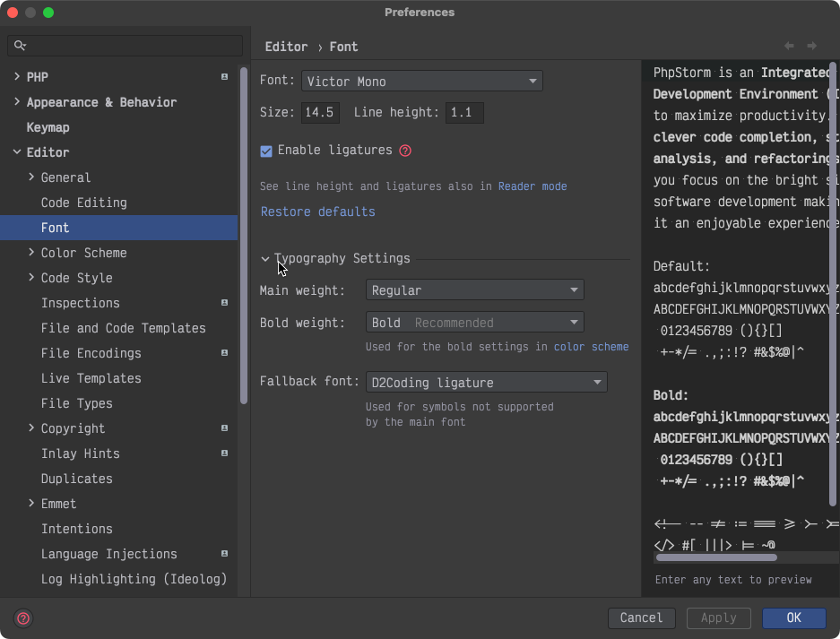Click project badge icon next to File Encodings
Image resolution: width=840 pixels, height=639 pixels.
(224, 353)
